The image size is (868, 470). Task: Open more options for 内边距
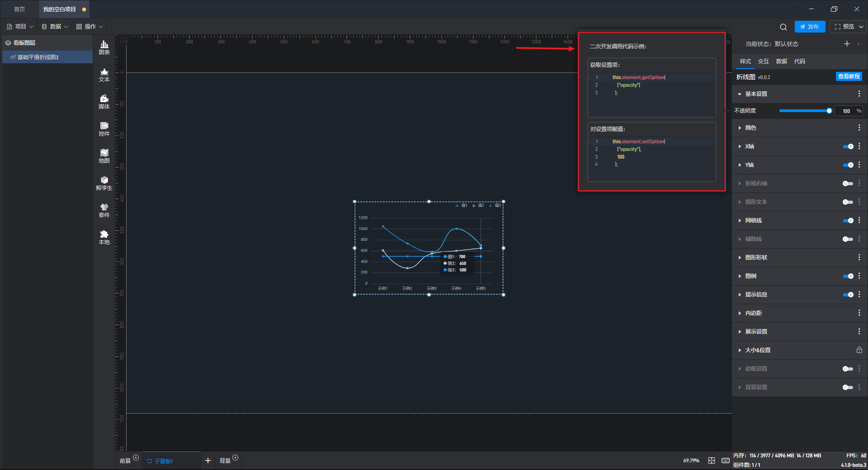(x=859, y=313)
